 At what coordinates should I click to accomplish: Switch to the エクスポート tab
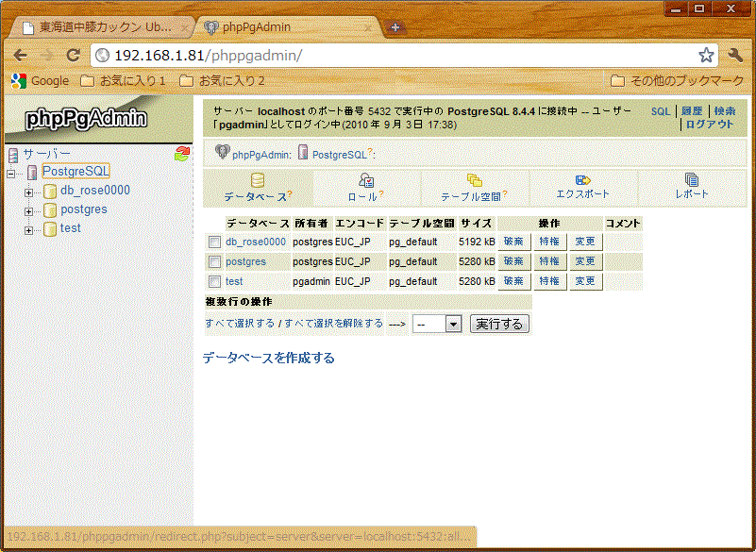click(x=583, y=188)
